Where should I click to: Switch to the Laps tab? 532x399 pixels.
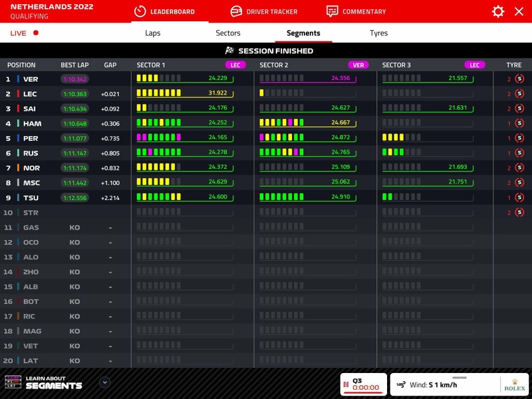tap(153, 33)
